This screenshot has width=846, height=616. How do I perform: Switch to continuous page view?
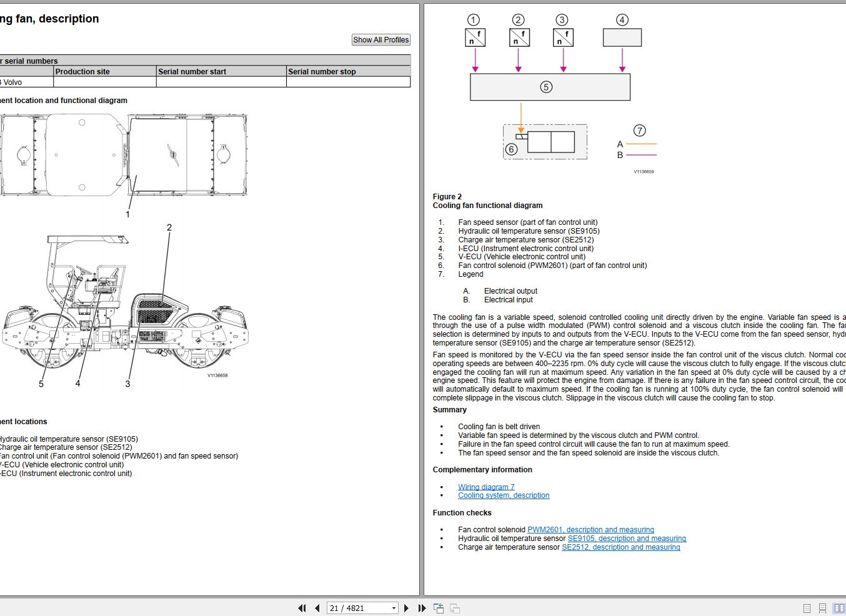[x=822, y=608]
